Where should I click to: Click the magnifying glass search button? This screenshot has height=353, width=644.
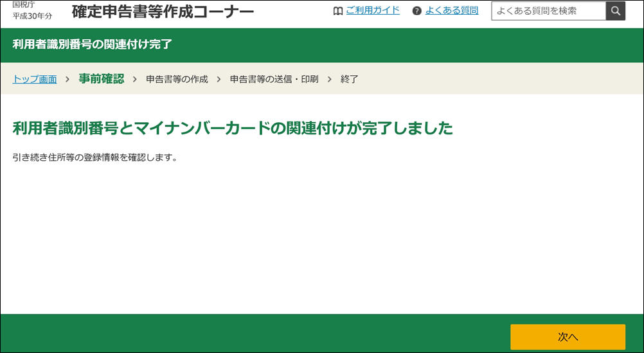coord(615,11)
